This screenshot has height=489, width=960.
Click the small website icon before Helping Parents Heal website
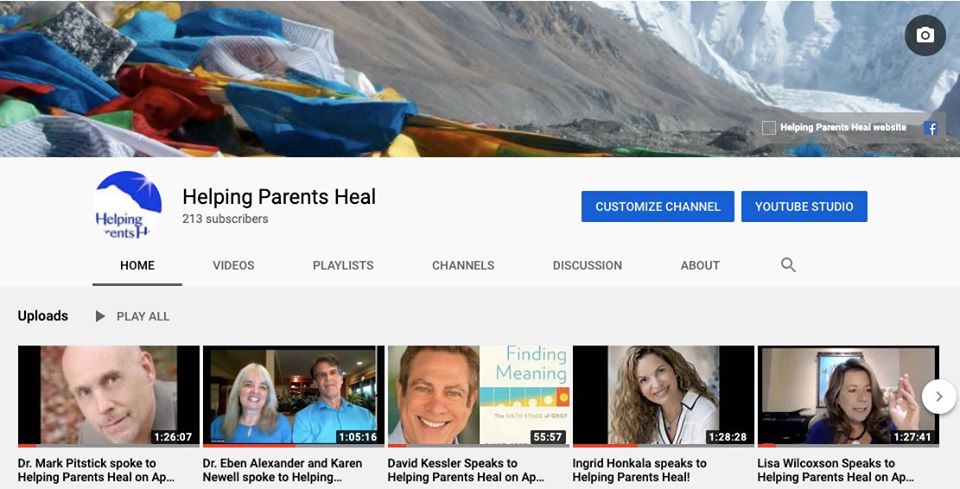pos(768,127)
